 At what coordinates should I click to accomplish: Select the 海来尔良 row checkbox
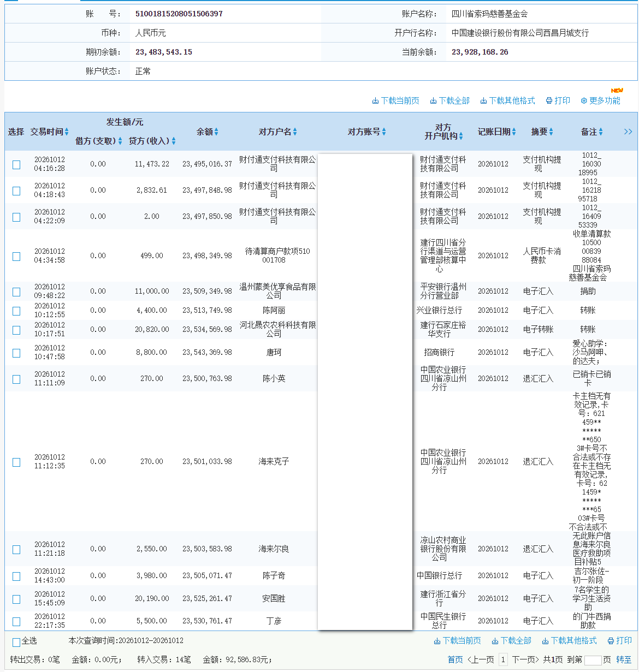pyautogui.click(x=16, y=549)
